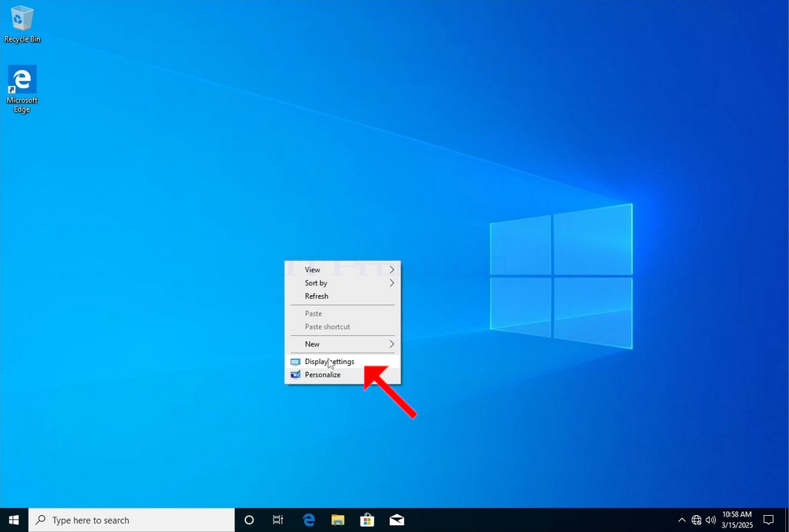Expand the New submenu
This screenshot has height=532, width=789.
pos(343,344)
